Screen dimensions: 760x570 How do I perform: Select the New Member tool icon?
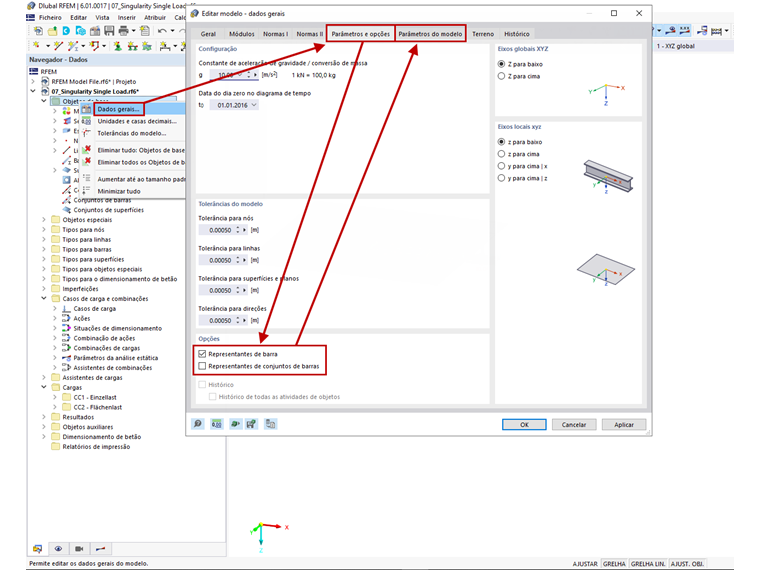73,46
